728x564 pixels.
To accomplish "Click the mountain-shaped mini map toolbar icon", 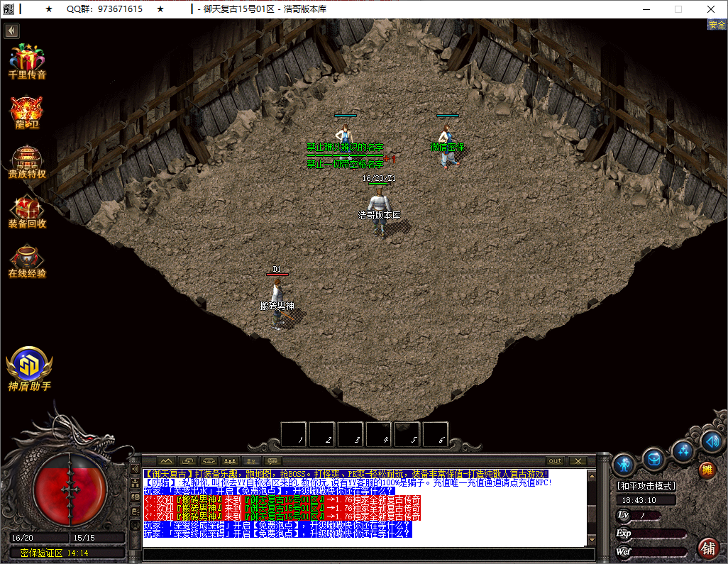I will coord(166,461).
